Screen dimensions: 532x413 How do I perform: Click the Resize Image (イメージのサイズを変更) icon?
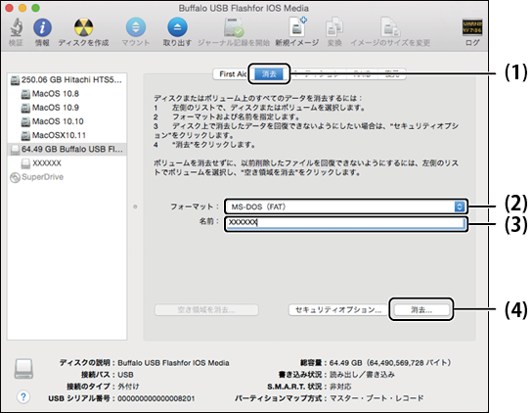click(390, 27)
